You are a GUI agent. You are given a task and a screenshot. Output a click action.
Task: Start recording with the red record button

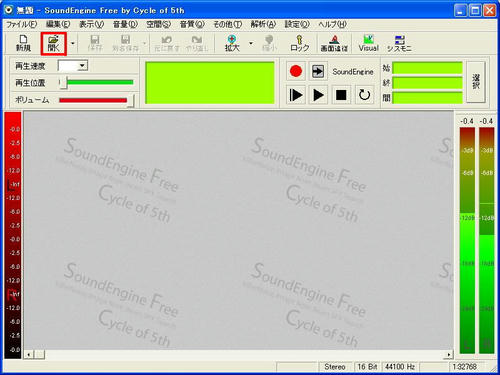pos(296,71)
